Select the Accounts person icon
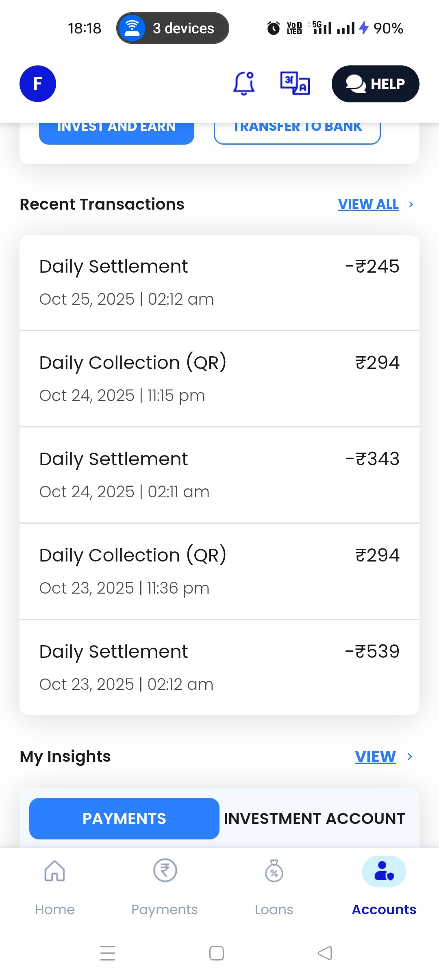This screenshot has width=439, height=980. [x=384, y=871]
